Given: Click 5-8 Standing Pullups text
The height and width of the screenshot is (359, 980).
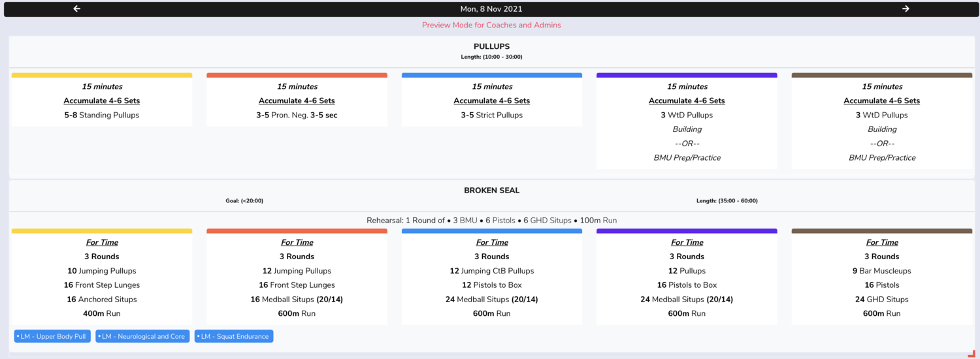Looking at the screenshot, I should [x=102, y=115].
